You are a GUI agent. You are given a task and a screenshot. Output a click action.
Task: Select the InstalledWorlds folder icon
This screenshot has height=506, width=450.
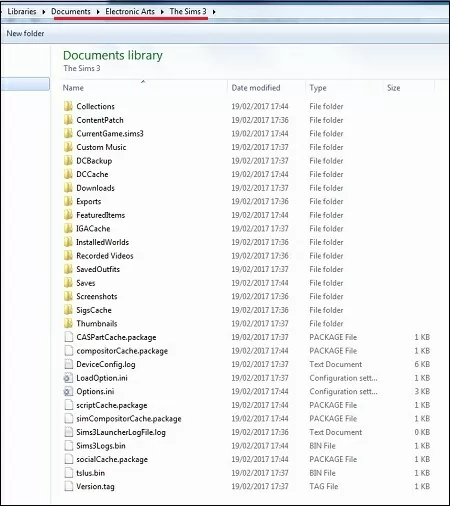point(68,242)
